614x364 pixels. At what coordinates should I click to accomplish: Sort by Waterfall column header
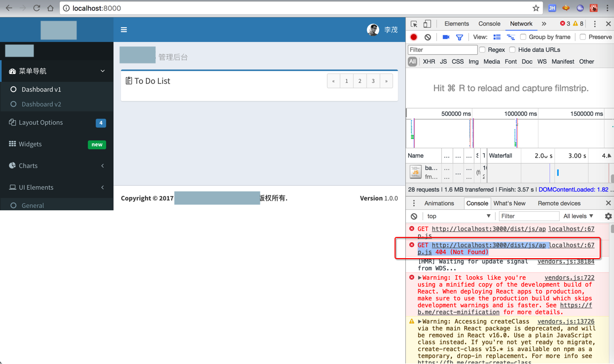(501, 156)
